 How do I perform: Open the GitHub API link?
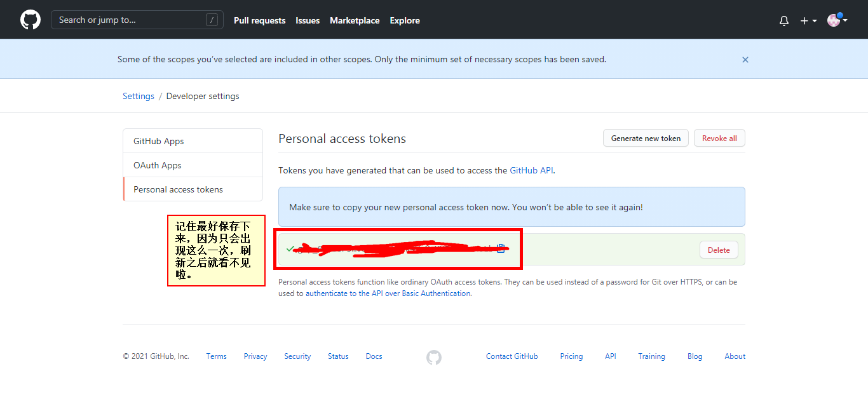click(532, 170)
